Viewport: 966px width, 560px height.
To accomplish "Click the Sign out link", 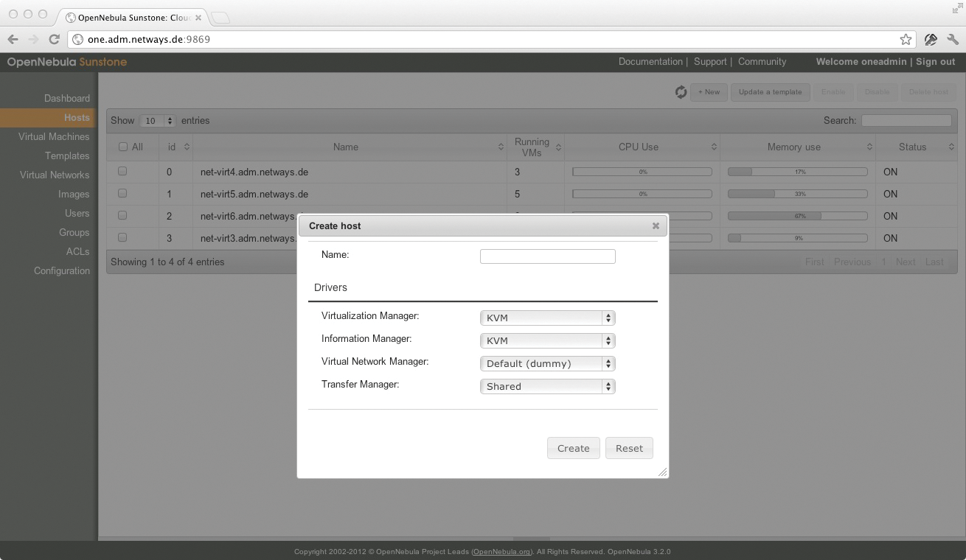I will [x=935, y=62].
